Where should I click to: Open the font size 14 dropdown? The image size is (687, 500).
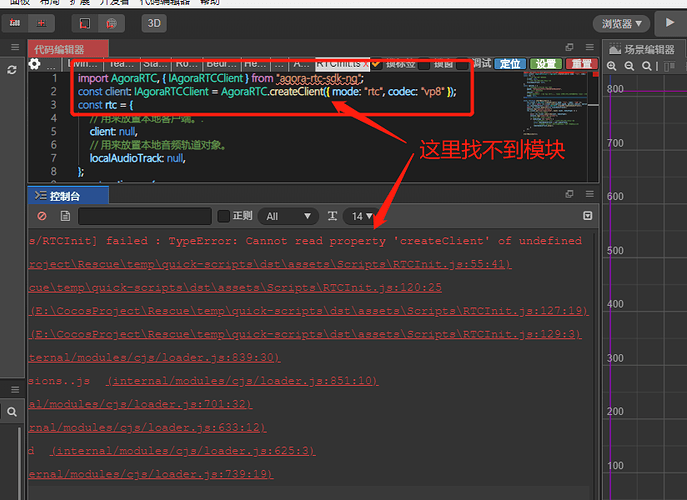coord(362,216)
